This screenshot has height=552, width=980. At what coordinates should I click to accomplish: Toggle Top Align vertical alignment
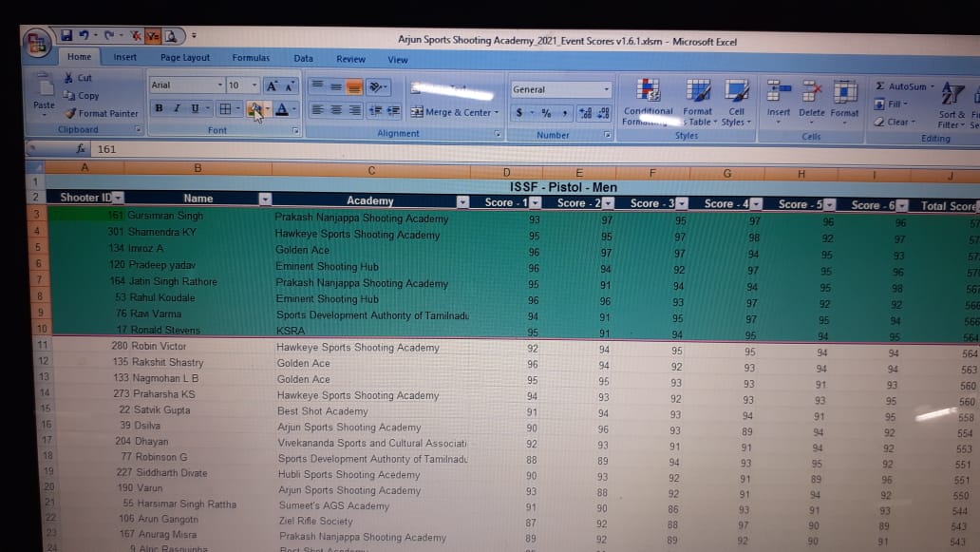coord(317,86)
